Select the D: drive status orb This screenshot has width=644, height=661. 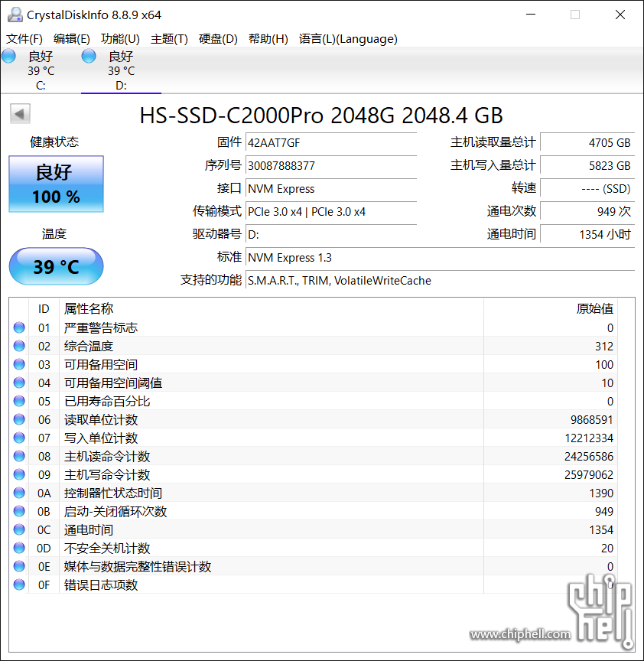[89, 56]
